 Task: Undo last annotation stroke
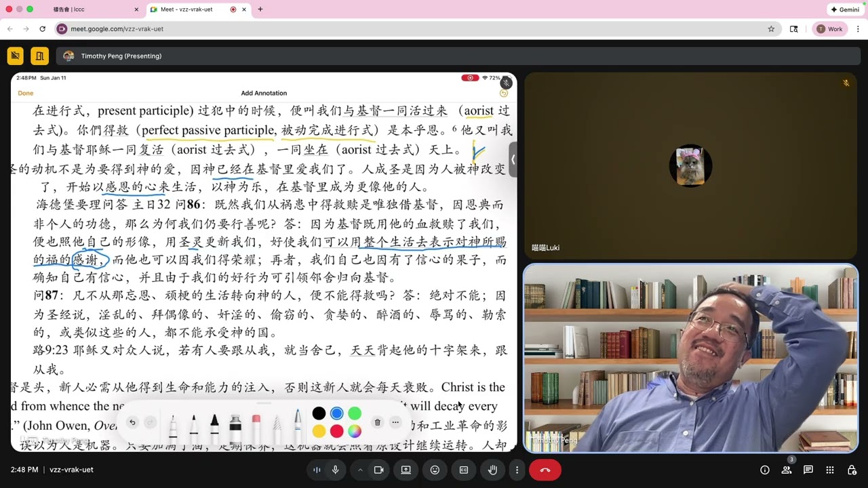[x=132, y=422]
